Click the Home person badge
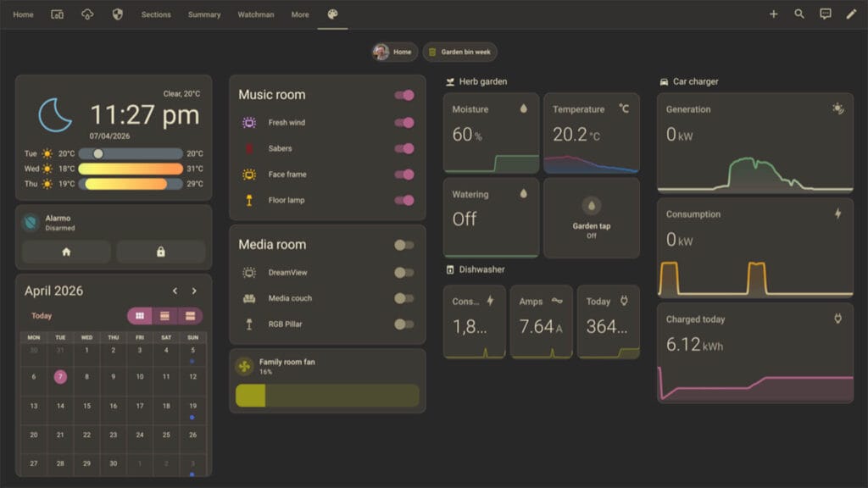The height and width of the screenshot is (488, 868). pos(394,52)
